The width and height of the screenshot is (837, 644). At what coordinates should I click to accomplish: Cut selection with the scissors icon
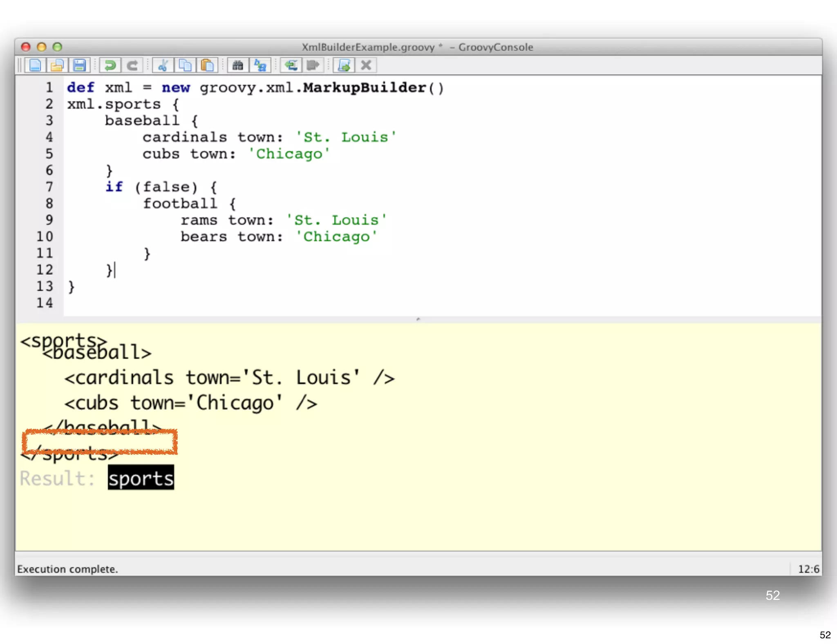[x=163, y=65]
